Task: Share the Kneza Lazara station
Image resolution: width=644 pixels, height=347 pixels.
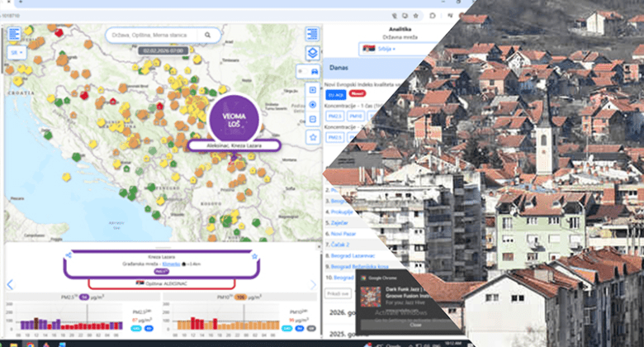Action: tap(69, 258)
